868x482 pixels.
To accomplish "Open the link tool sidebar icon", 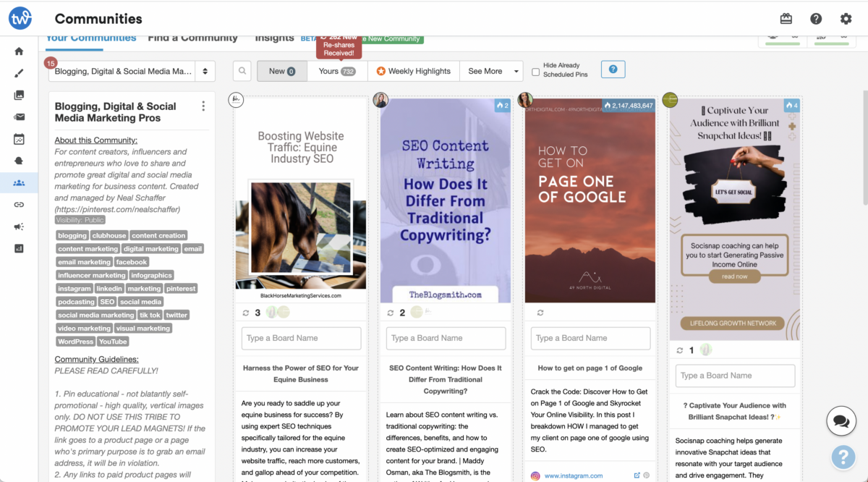I will pyautogui.click(x=19, y=205).
